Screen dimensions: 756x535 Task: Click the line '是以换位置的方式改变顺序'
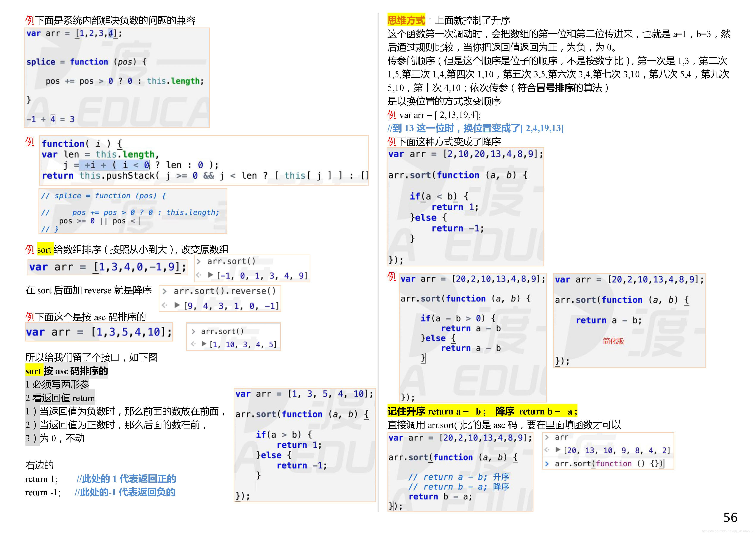click(x=444, y=102)
